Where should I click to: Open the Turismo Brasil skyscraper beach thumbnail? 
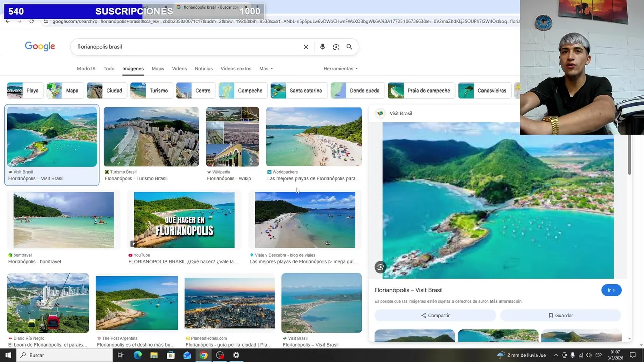(x=151, y=137)
